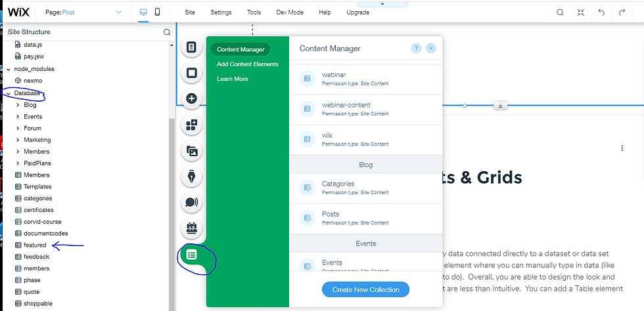Open the pay.jsw file
This screenshot has width=644, height=311.
[x=34, y=56]
